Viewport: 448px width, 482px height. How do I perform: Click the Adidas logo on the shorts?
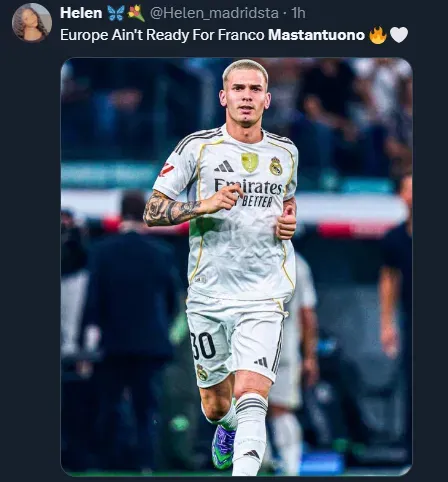tap(261, 362)
